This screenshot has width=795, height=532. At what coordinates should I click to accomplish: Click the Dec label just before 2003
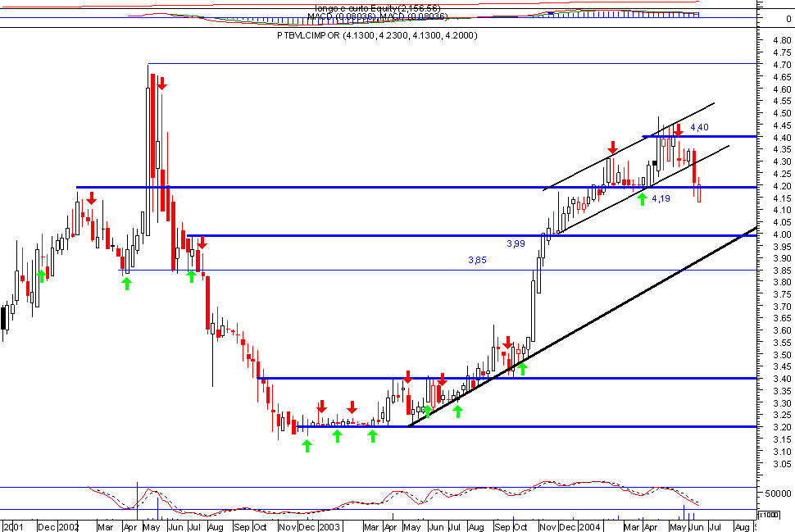[307, 527]
